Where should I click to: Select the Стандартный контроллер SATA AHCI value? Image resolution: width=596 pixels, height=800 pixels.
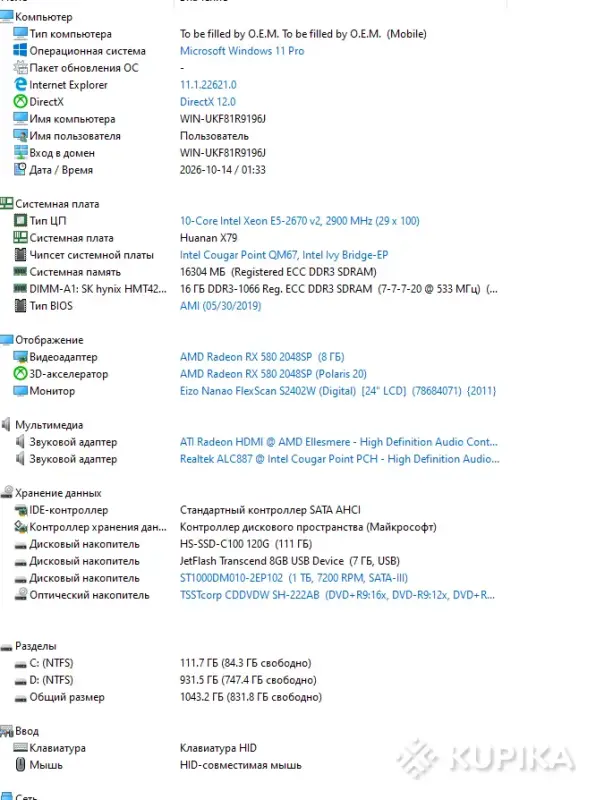click(x=270, y=510)
